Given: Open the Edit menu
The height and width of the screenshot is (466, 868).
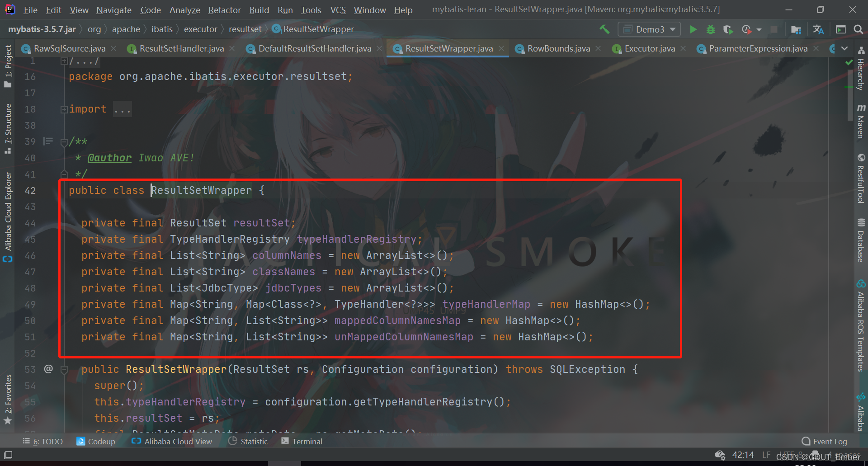Looking at the screenshot, I should coord(53,10).
